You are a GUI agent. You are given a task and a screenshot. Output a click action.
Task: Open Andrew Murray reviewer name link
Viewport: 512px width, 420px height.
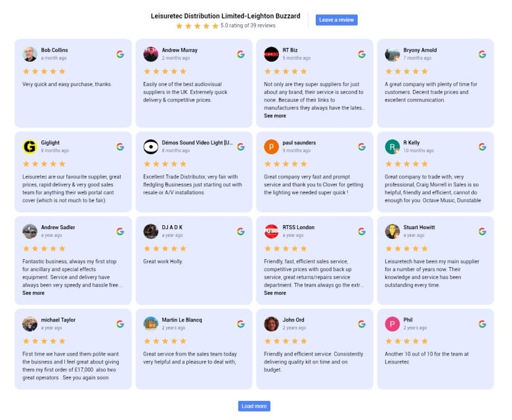[180, 51]
